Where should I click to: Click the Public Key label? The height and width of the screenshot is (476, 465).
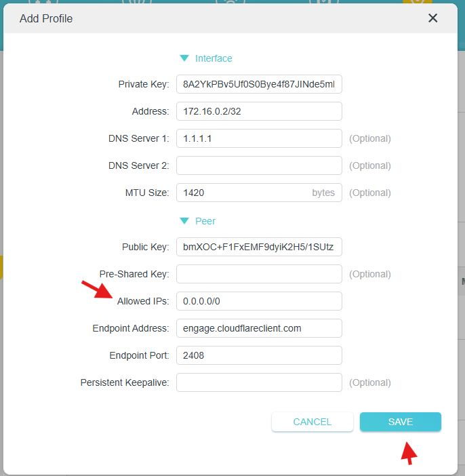145,247
